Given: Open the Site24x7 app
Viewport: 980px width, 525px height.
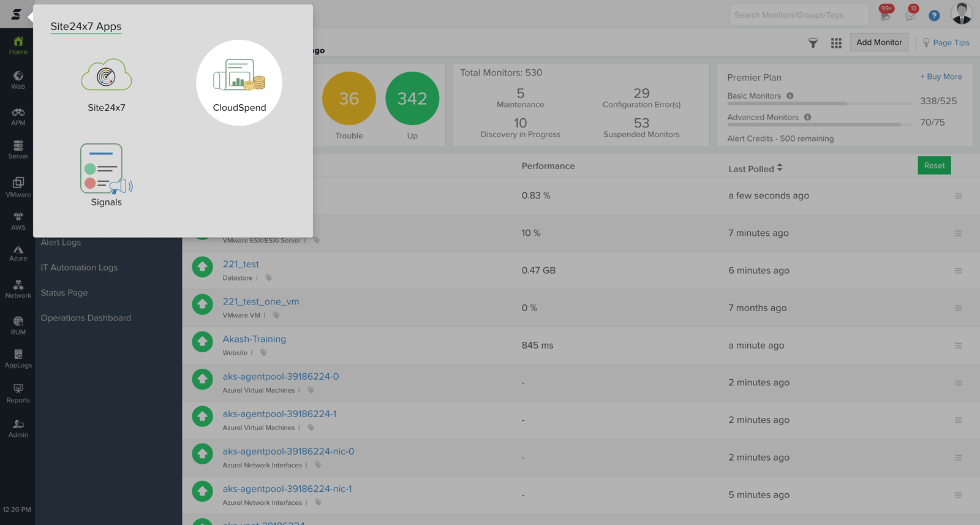Looking at the screenshot, I should 107,85.
